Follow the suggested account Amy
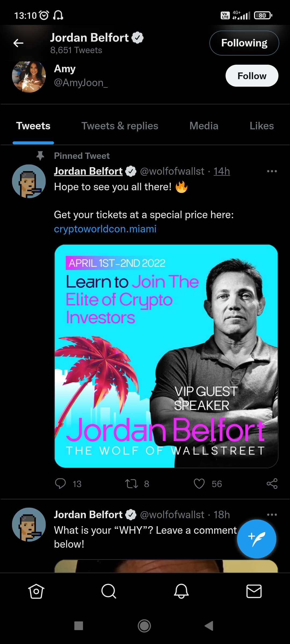290x644 pixels. (252, 76)
